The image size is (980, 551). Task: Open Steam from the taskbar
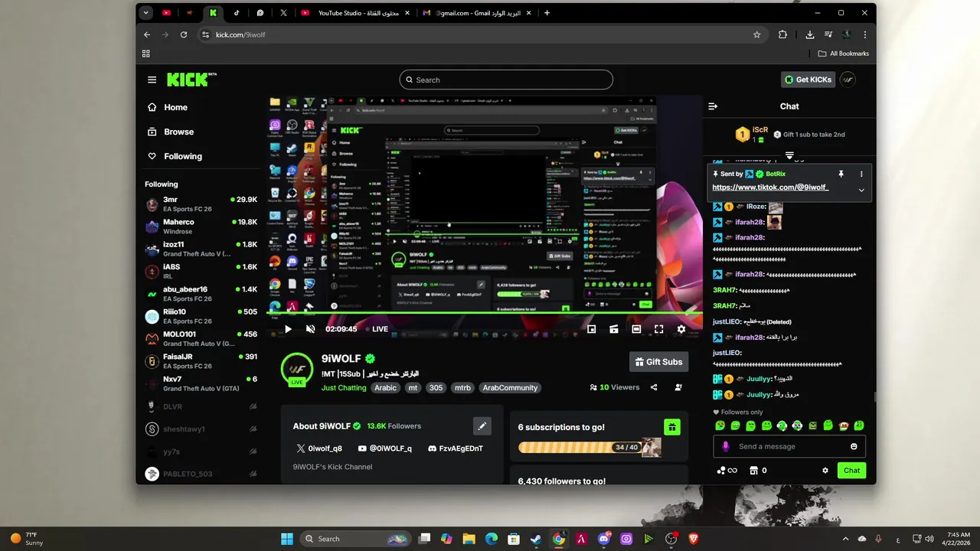tap(536, 539)
